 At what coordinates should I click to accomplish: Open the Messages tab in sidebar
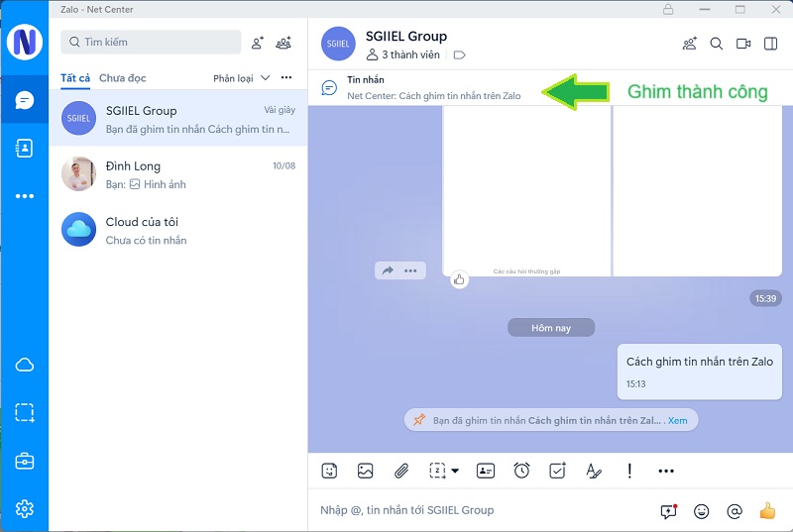24,99
